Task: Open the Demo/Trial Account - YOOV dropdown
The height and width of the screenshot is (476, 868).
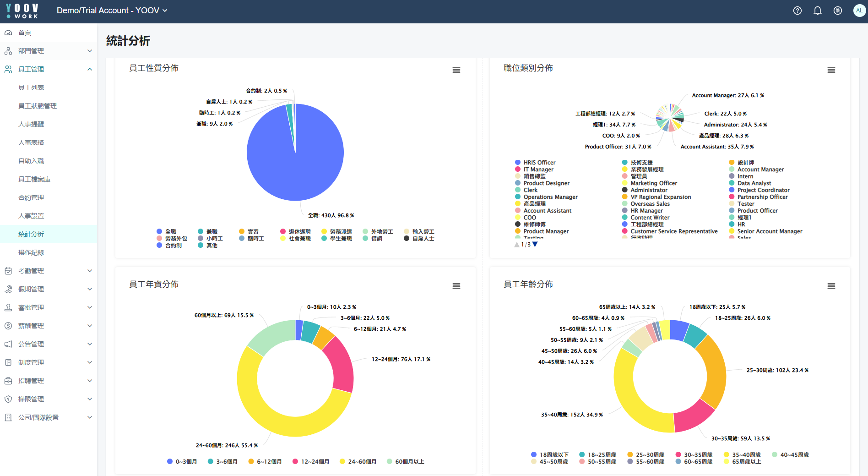Action: [x=112, y=11]
